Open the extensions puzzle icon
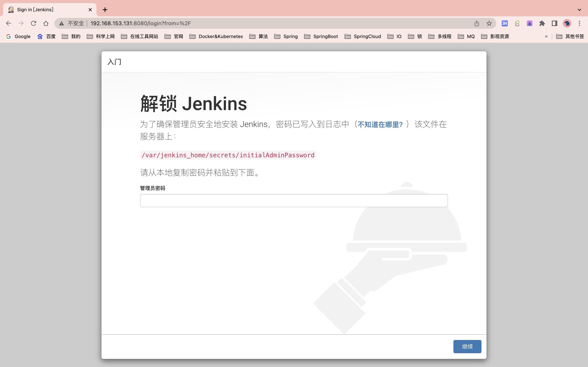The width and height of the screenshot is (588, 367). pos(542,23)
